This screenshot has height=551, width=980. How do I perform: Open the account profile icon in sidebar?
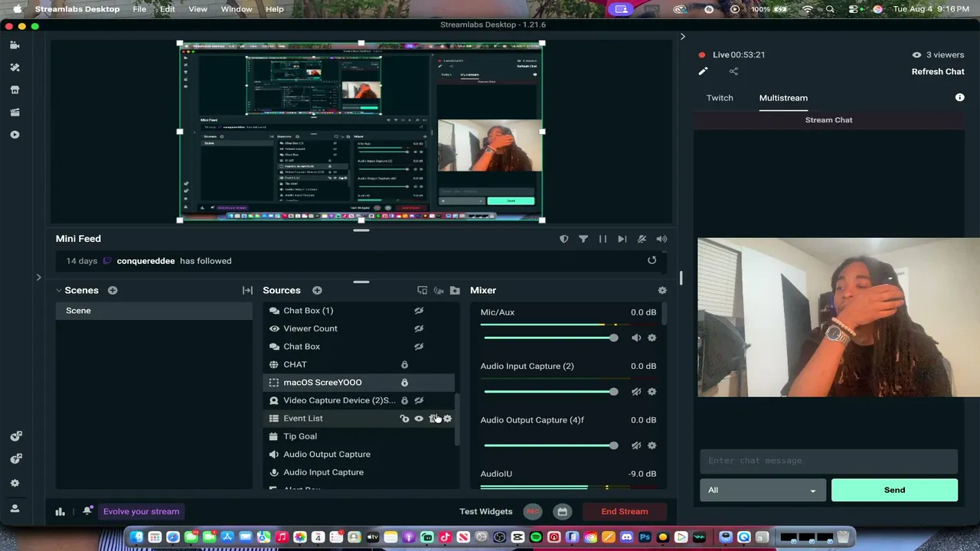(x=15, y=508)
